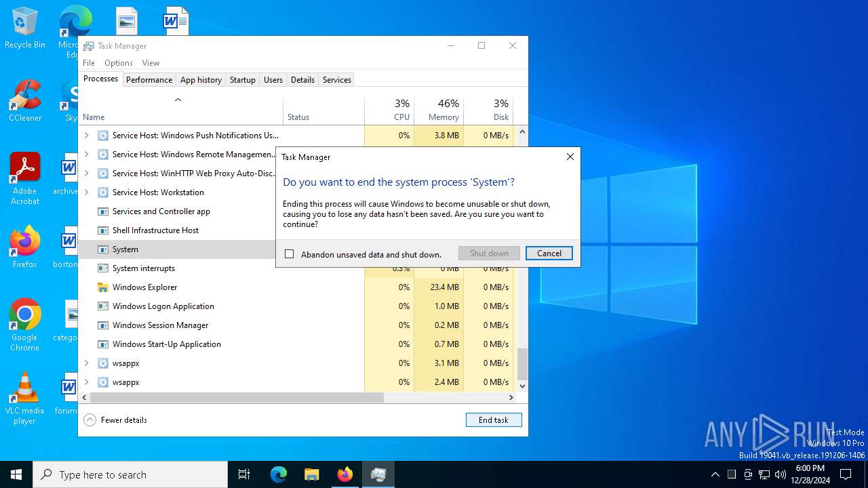Launch Microsoft Edge from taskbar
The height and width of the screenshot is (488, 868).
tap(279, 474)
